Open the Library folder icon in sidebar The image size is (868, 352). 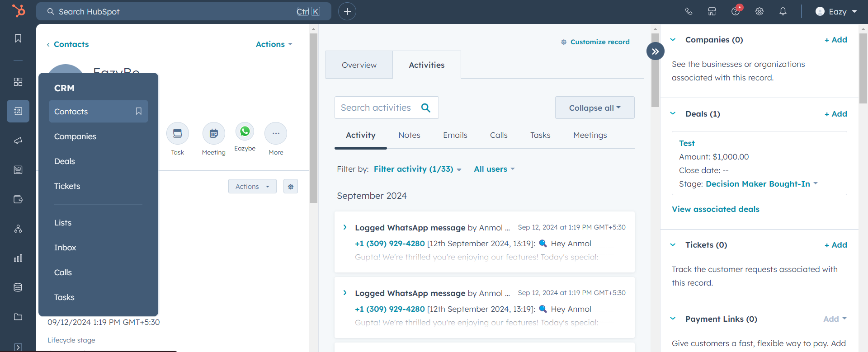(x=18, y=317)
